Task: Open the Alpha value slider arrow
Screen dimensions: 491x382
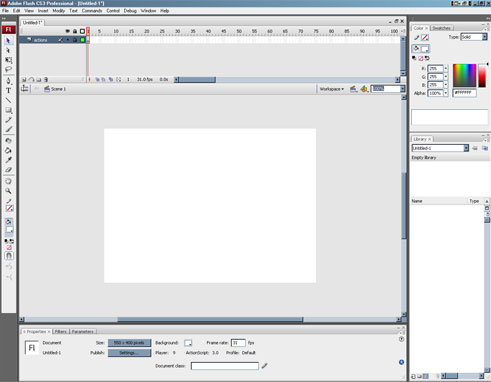Action: click(x=446, y=93)
